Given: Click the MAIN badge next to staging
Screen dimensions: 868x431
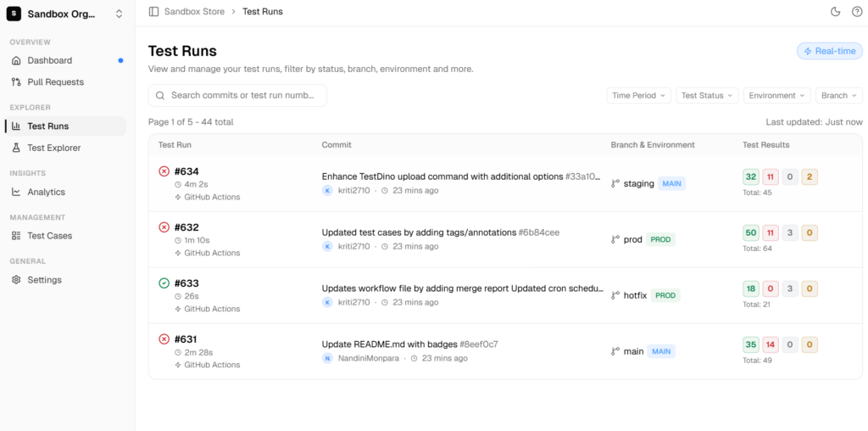Looking at the screenshot, I should (x=671, y=183).
